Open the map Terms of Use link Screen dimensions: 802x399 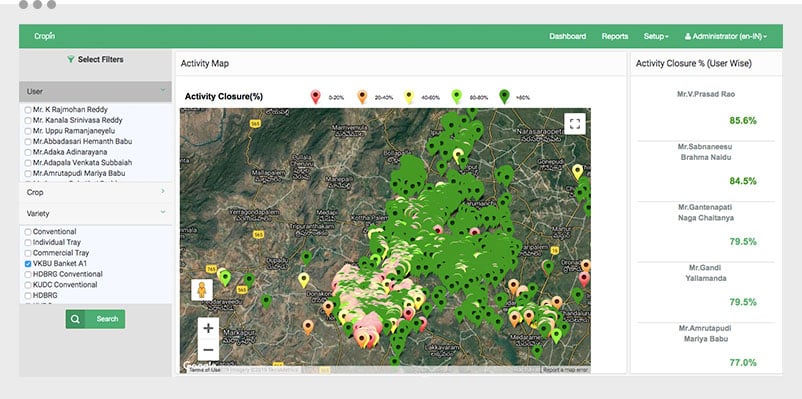tap(205, 370)
